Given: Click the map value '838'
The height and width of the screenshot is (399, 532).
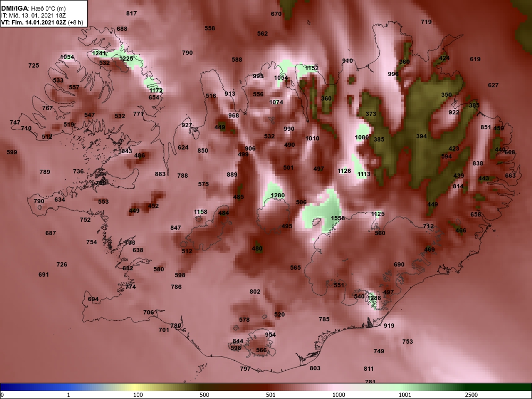Looking at the screenshot, I should tap(478, 163).
